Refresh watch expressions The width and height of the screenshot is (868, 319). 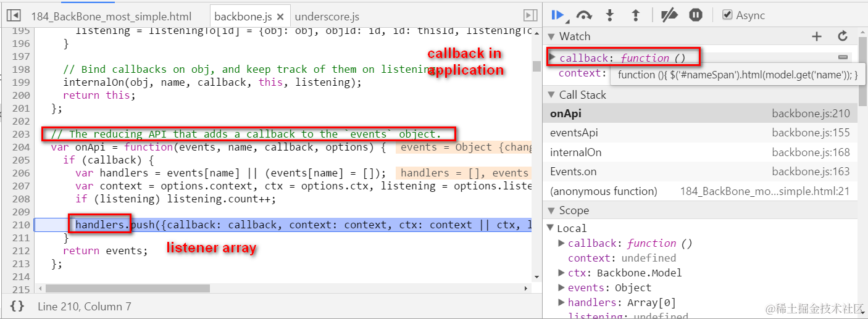(843, 36)
